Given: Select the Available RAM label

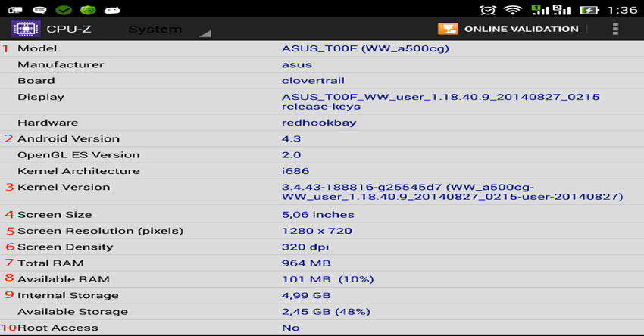Looking at the screenshot, I should 63,279.
